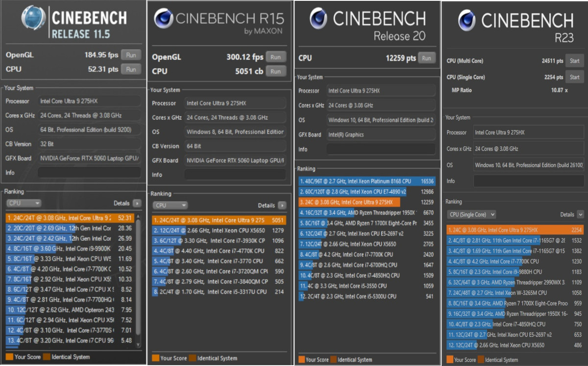588x366 pixels.
Task: Expand Details arrow in R15 ranking
Action: click(x=282, y=205)
